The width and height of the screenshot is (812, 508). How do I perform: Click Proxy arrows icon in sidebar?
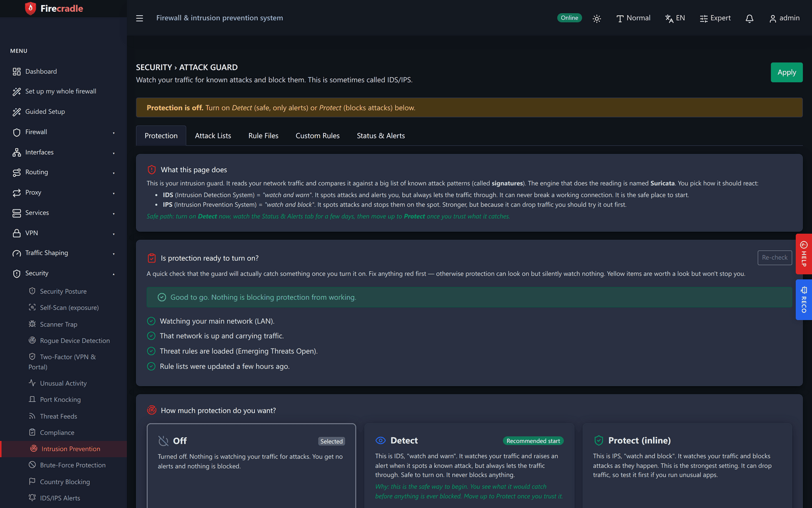(17, 193)
